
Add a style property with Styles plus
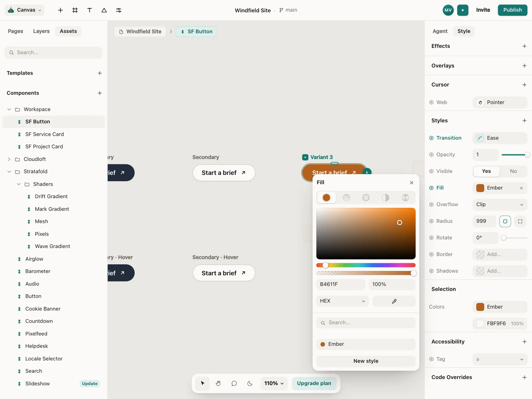click(x=524, y=121)
